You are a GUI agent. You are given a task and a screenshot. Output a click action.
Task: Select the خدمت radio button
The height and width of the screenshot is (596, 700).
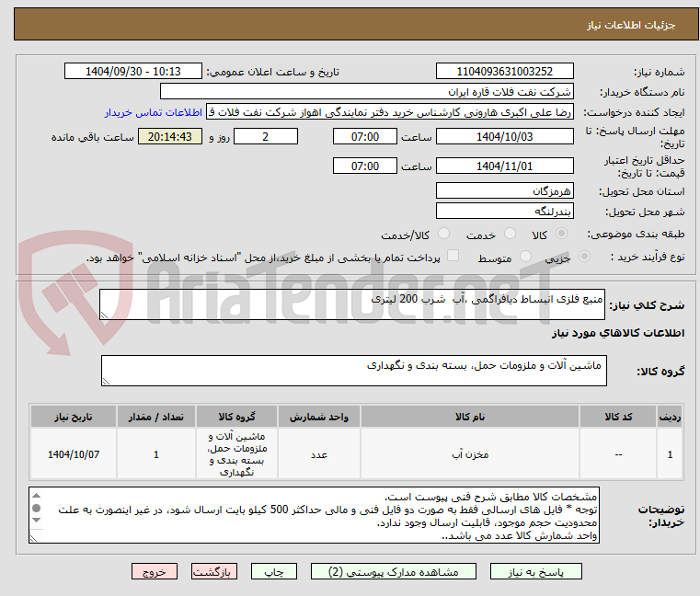[x=510, y=234]
